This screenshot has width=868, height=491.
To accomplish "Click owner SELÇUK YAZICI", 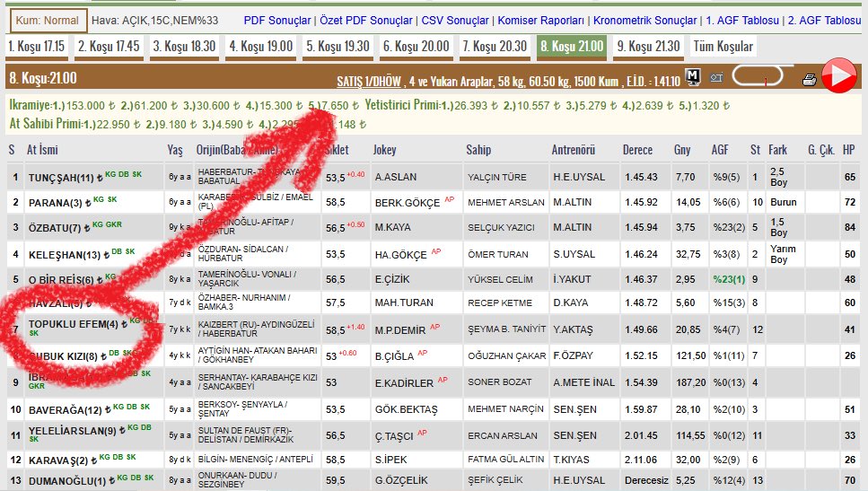I will (x=501, y=227).
